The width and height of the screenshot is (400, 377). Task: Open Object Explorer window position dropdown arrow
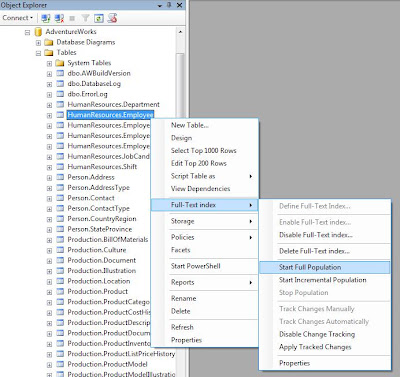160,6
